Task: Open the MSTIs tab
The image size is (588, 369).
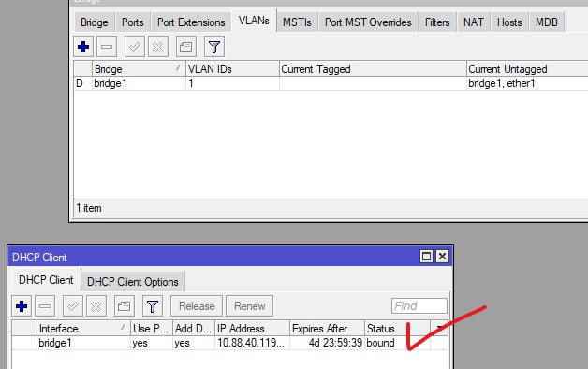Action: (x=297, y=22)
